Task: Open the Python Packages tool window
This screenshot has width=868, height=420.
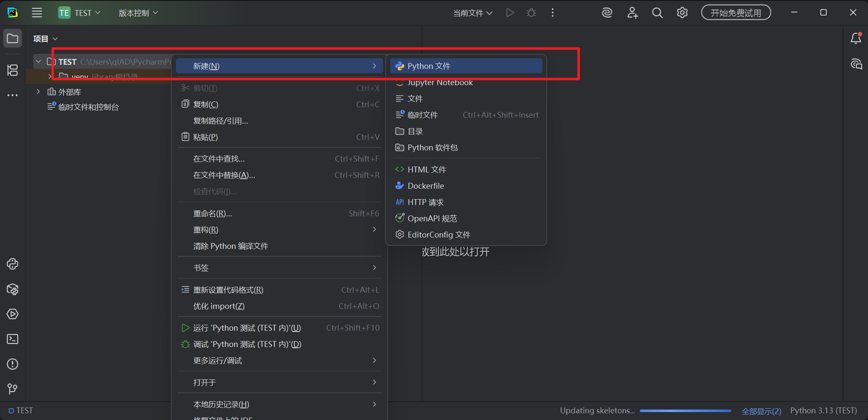Action: [x=13, y=289]
